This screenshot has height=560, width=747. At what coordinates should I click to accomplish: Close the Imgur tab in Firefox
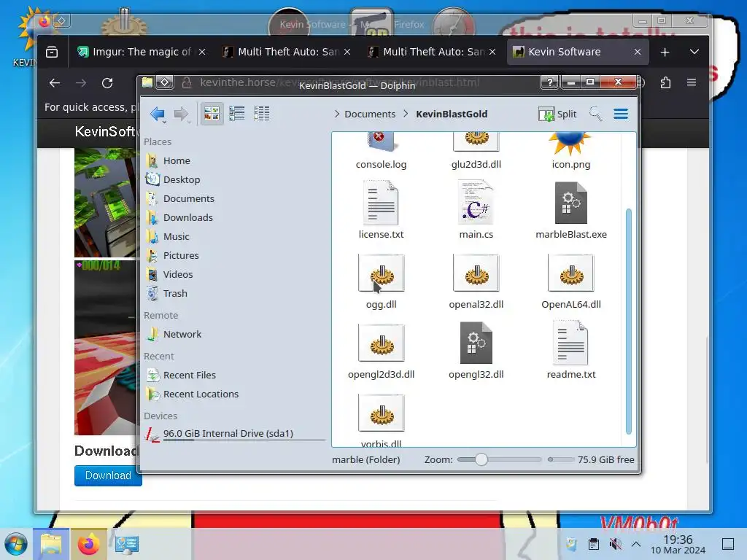click(x=202, y=52)
